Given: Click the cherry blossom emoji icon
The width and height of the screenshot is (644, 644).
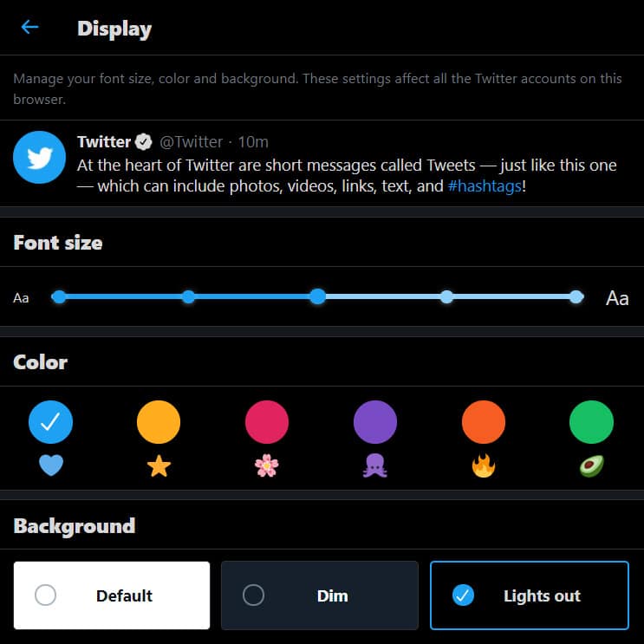Looking at the screenshot, I should pyautogui.click(x=267, y=465).
